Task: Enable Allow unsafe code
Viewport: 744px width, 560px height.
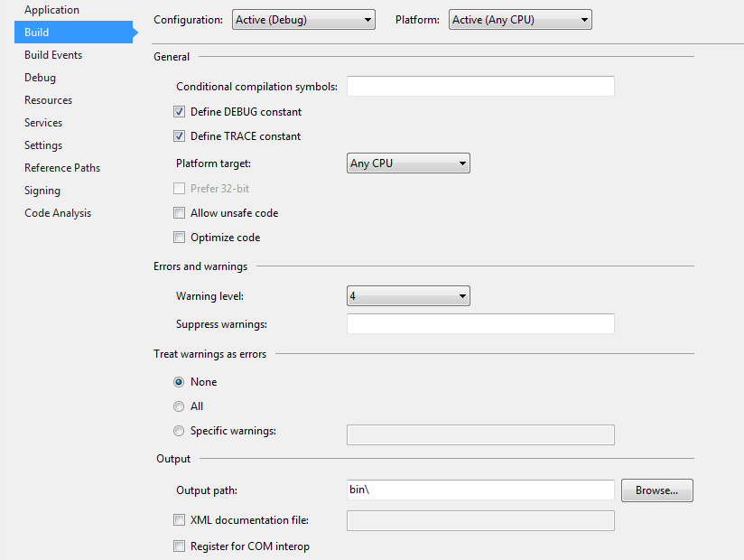Action: (x=179, y=213)
